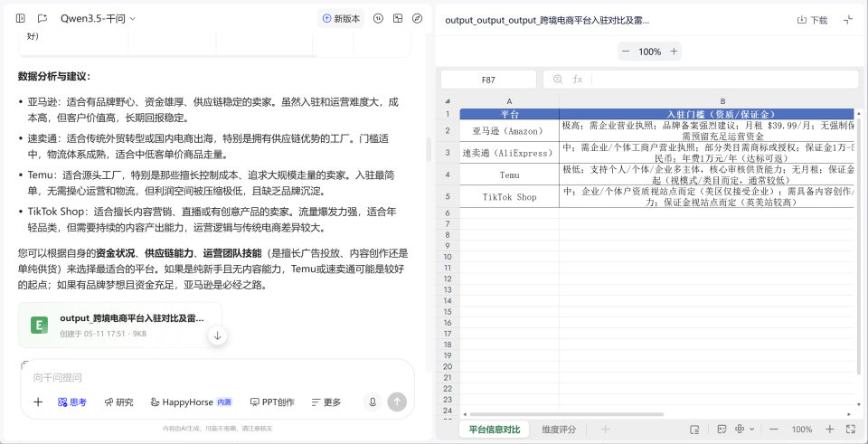Select column A header
The width and height of the screenshot is (868, 444).
[509, 101]
